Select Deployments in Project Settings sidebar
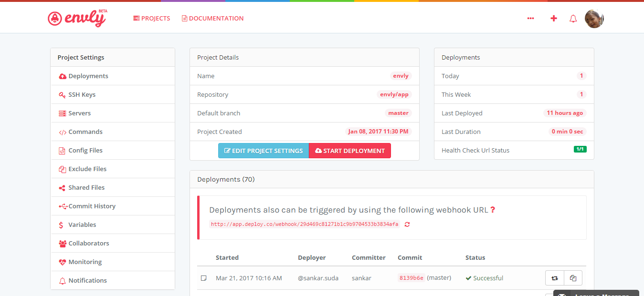The height and width of the screenshot is (296, 644). click(113, 76)
